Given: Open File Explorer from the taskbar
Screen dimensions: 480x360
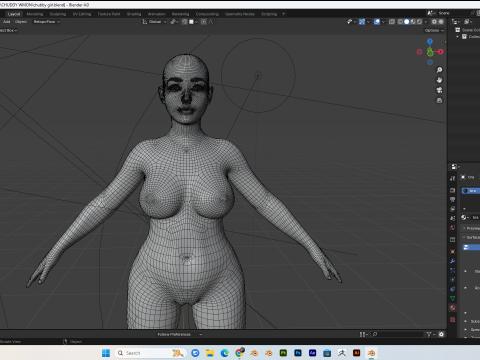Looking at the screenshot, I should point(210,353).
